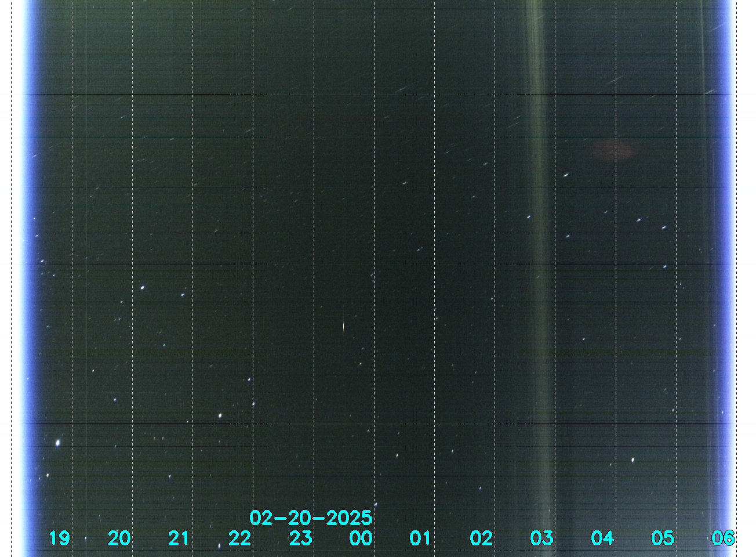Click the 00 midnight hour label
Viewport: 756px width, 557px height.
[x=361, y=538]
